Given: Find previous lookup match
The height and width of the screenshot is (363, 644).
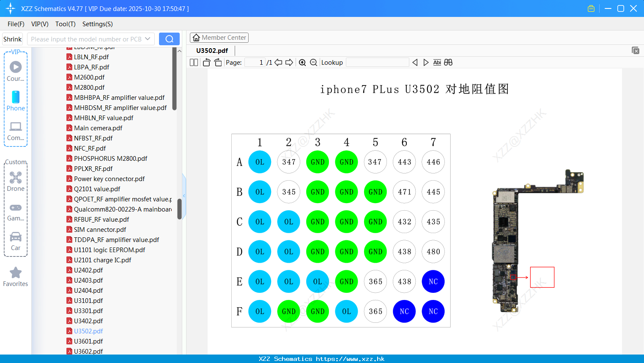Looking at the screenshot, I should (415, 63).
